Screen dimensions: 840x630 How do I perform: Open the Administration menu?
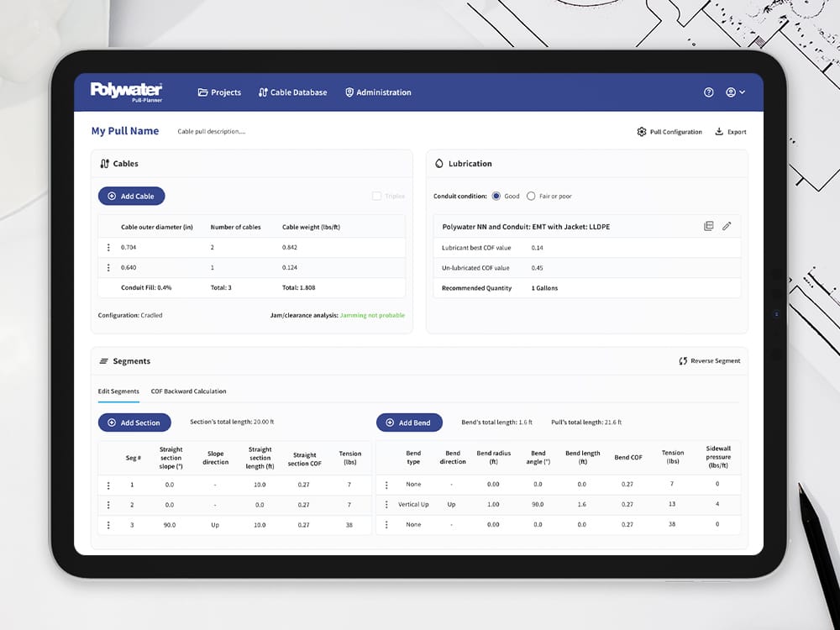click(x=378, y=92)
